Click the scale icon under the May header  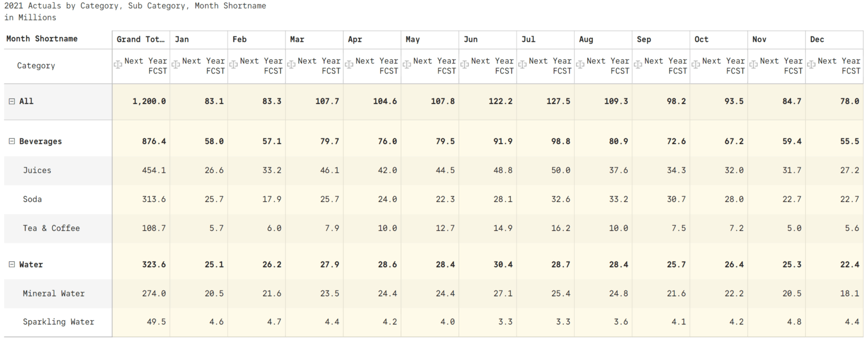[407, 65]
